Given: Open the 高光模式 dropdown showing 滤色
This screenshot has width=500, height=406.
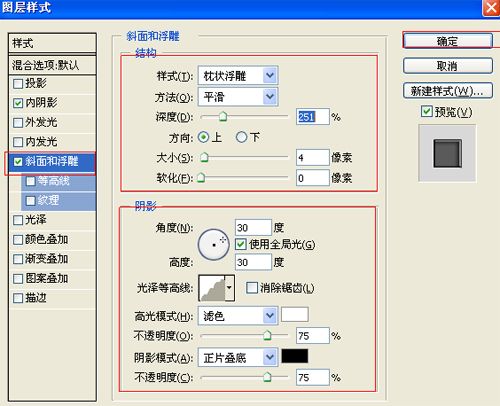Looking at the screenshot, I should (x=238, y=315).
